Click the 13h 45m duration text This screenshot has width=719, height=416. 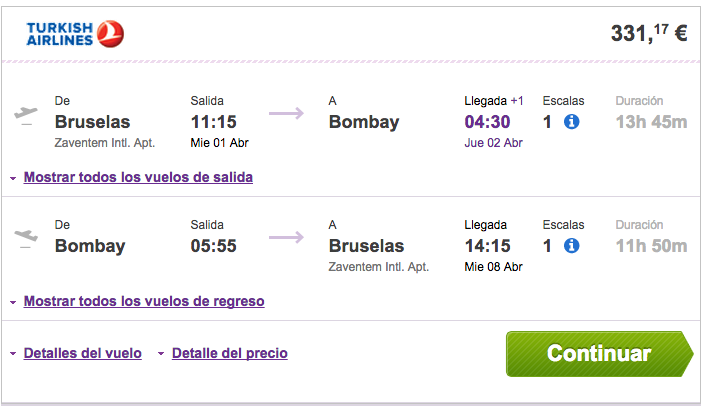pos(651,122)
